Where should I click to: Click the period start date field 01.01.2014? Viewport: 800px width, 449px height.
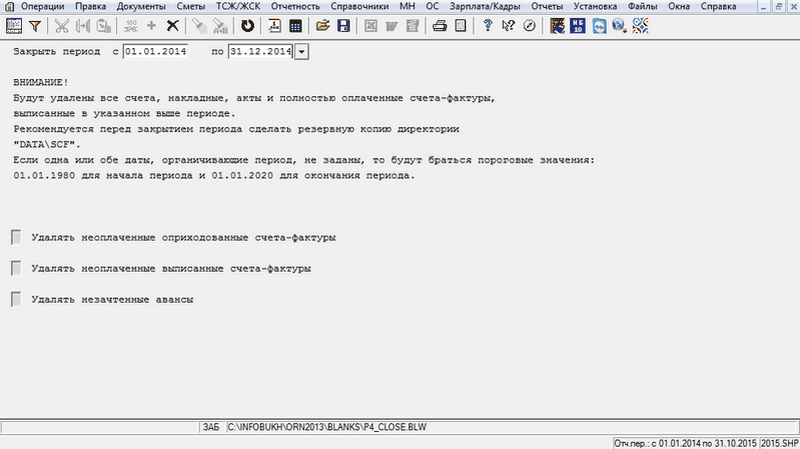coord(156,52)
